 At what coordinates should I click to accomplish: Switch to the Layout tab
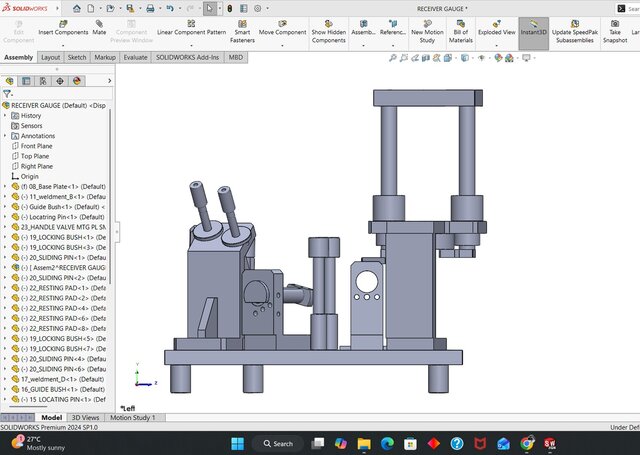coord(50,58)
